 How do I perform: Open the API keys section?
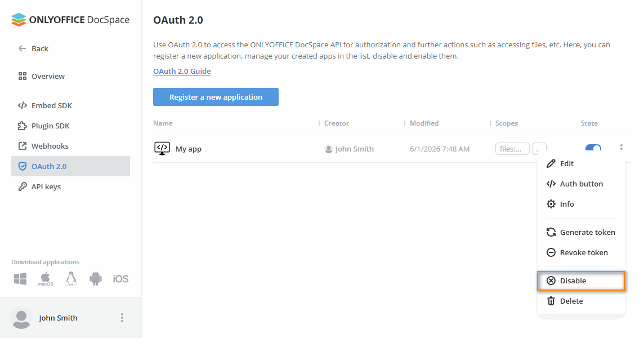pyautogui.click(x=46, y=186)
